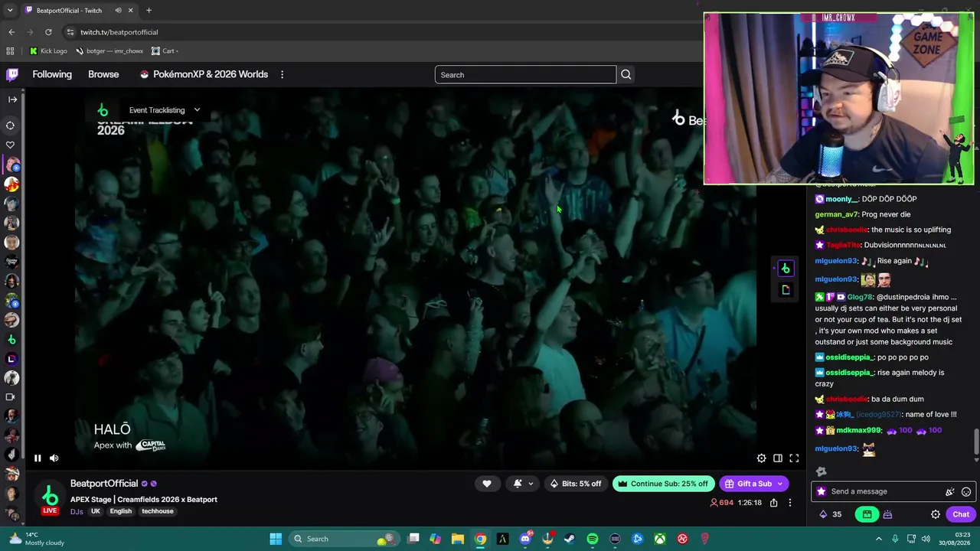Go back in the browser

point(11,32)
